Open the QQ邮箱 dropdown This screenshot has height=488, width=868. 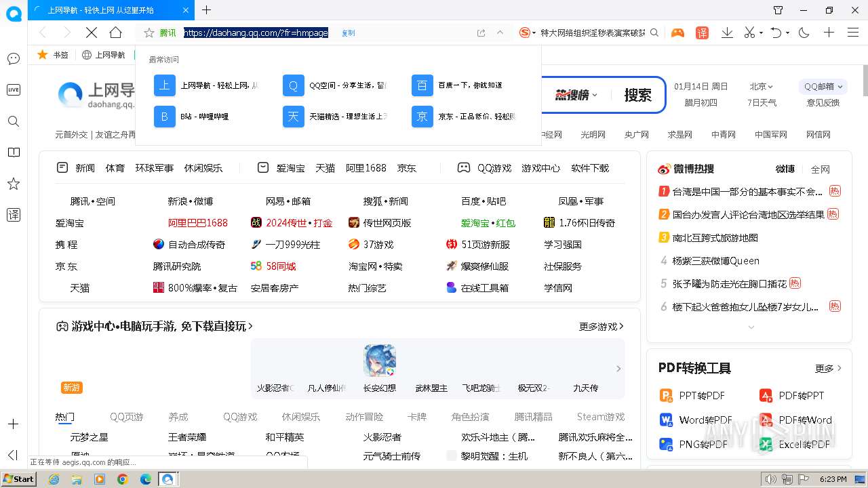(823, 87)
